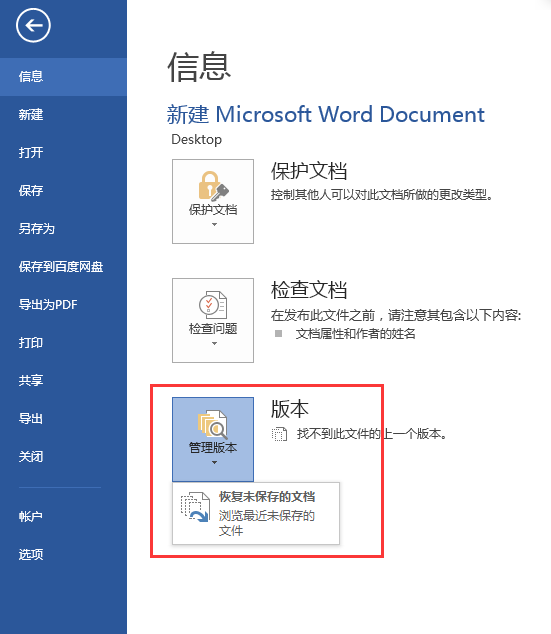Click the 管理版本 button label

click(x=213, y=448)
